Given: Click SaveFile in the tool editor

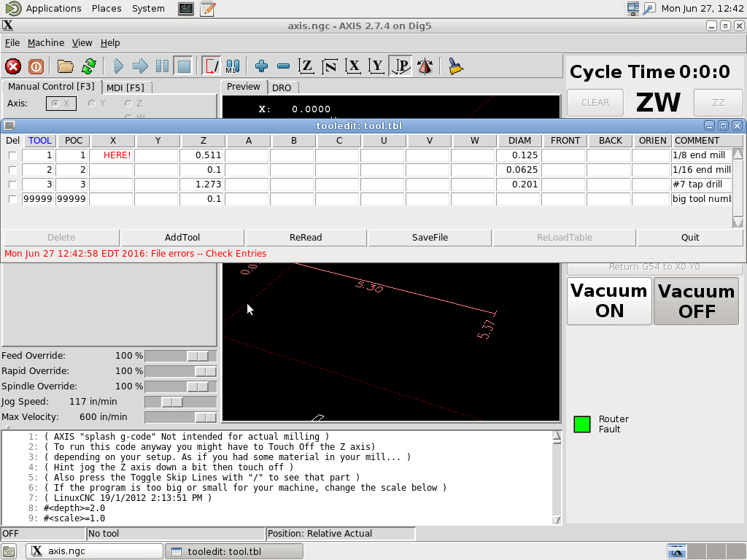Looking at the screenshot, I should pos(430,238).
